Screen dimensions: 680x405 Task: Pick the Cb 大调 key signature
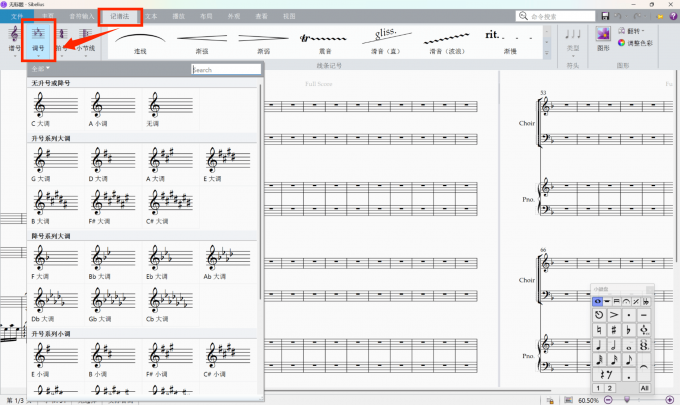[157, 302]
